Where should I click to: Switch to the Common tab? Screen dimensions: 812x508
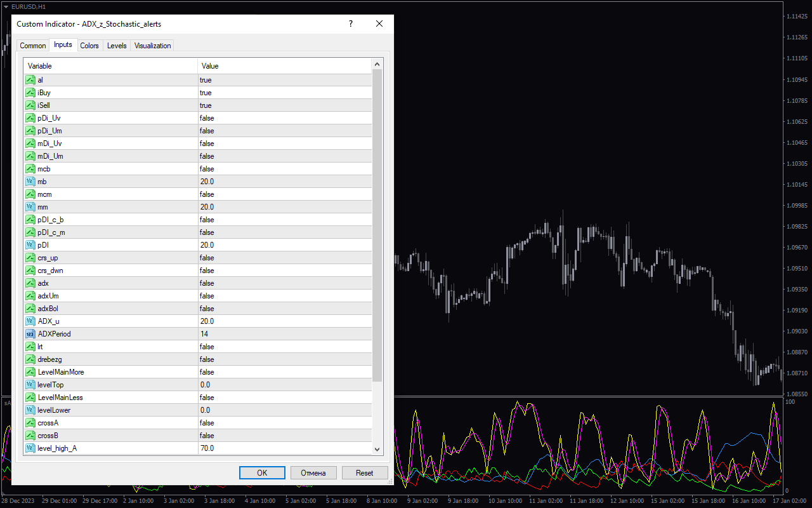point(33,46)
